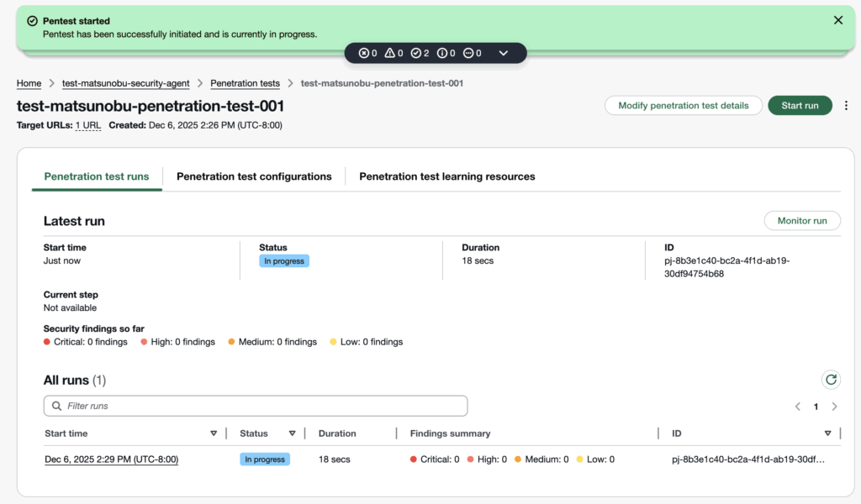Viewport: 861px width, 504px height.
Task: Sort runs by Start time column
Action: pyautogui.click(x=214, y=433)
